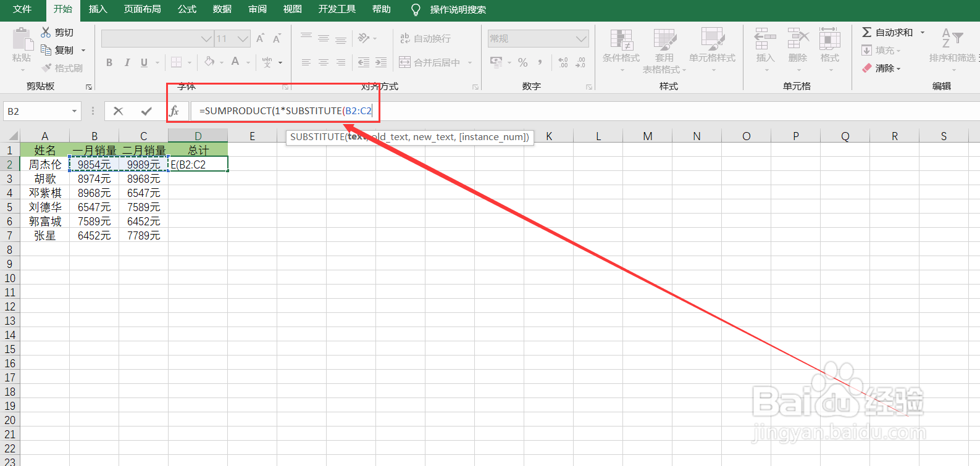Click the search box 操作说明搜索
The image size is (980, 466).
[x=458, y=9]
